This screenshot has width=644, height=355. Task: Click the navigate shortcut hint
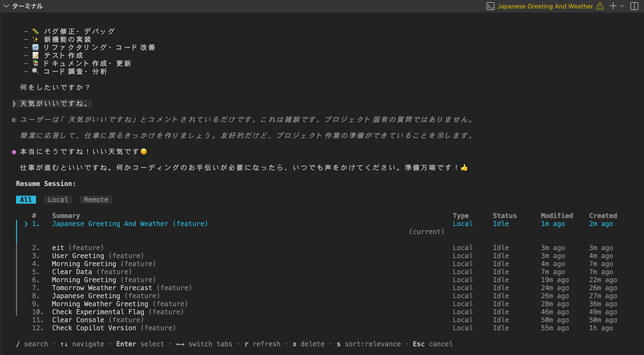[82, 344]
